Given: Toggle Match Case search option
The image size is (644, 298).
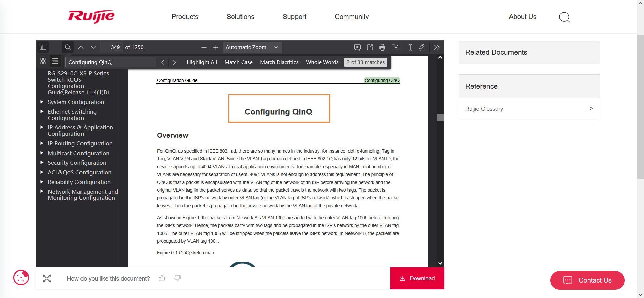Looking at the screenshot, I should point(238,62).
